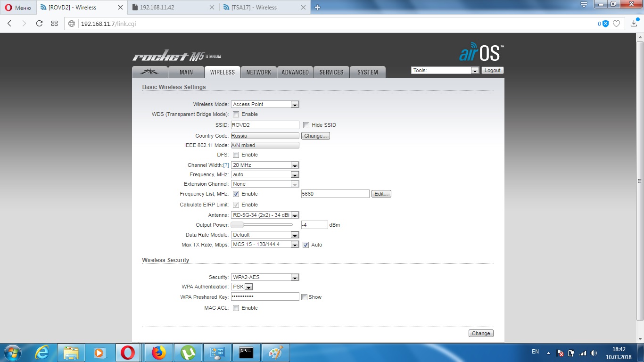Click the Country Code Change... button

pyautogui.click(x=315, y=136)
